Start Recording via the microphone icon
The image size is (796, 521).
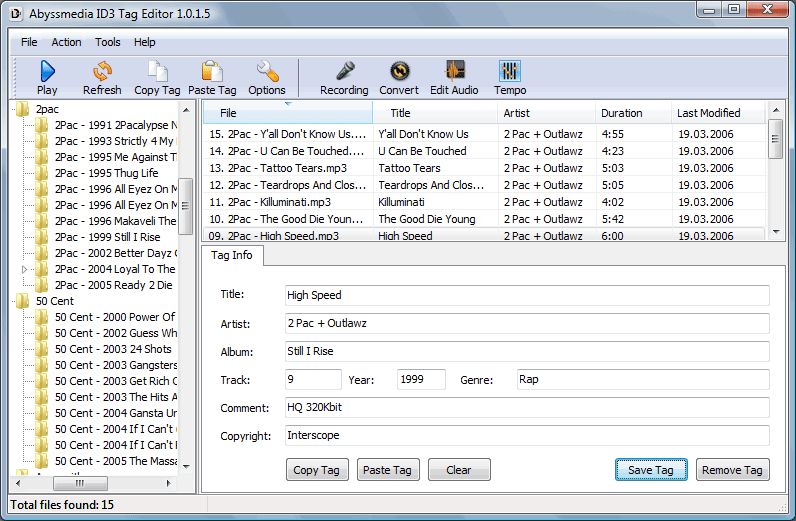[x=344, y=76]
